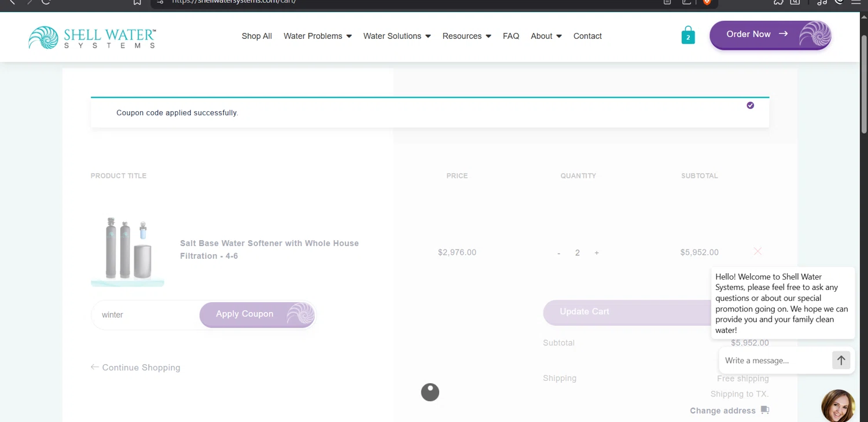This screenshot has width=868, height=422.
Task: Click the quantity value 2 field
Action: coord(578,253)
